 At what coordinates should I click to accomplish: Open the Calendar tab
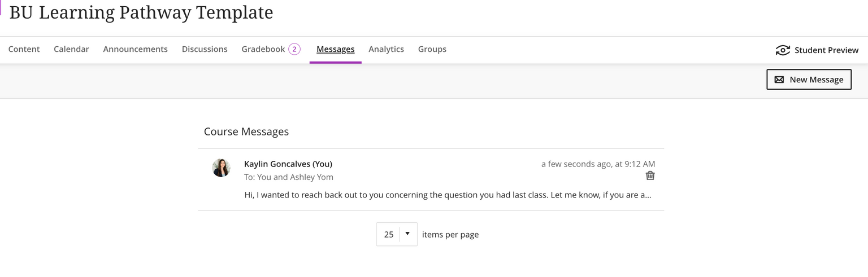click(x=71, y=49)
